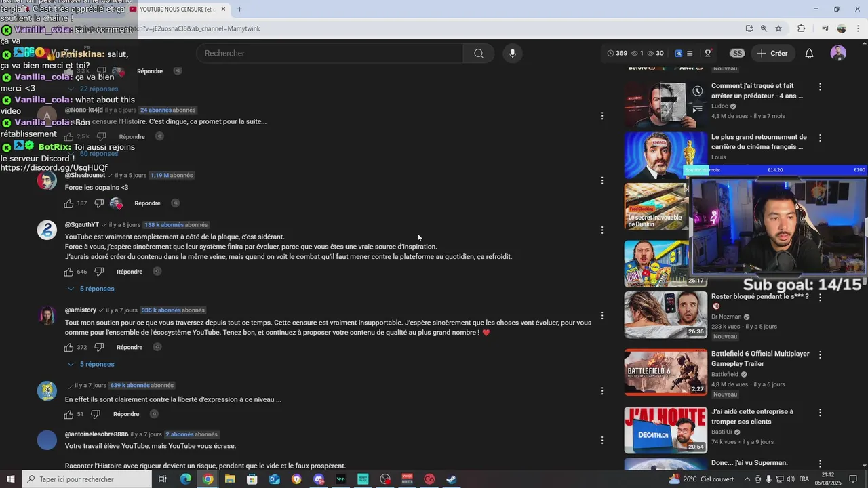The height and width of the screenshot is (488, 868).
Task: Open Voicemeeter from taskbar
Action: click(407, 479)
